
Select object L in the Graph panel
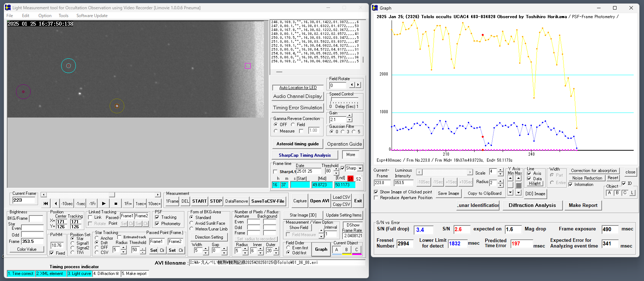pyautogui.click(x=632, y=193)
